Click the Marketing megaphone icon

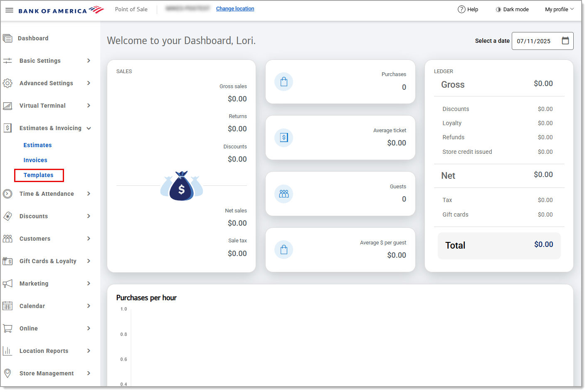coord(7,284)
